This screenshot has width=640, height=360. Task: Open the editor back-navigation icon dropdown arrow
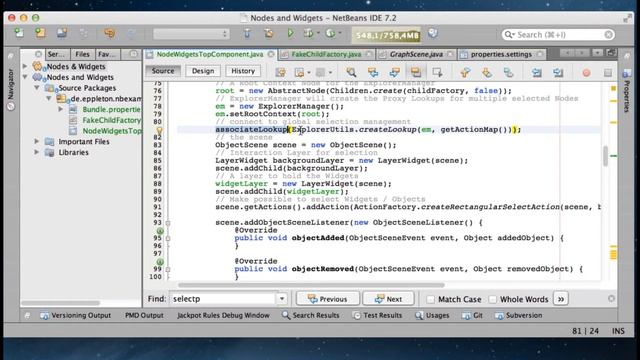(309, 73)
